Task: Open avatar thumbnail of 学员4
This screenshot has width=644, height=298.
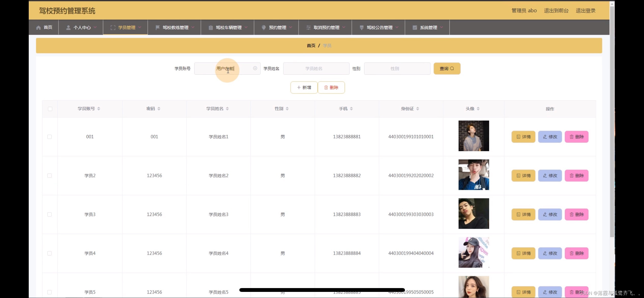Action: click(x=474, y=252)
